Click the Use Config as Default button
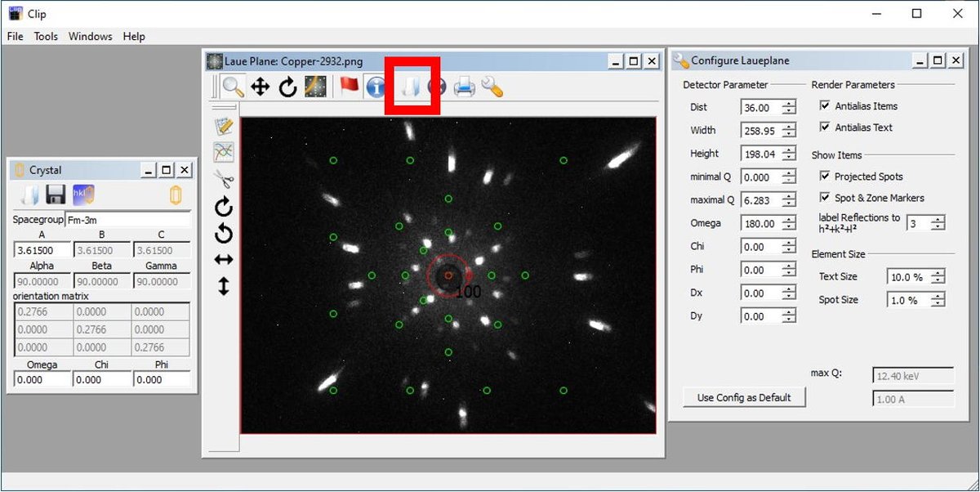Image resolution: width=980 pixels, height=492 pixels. point(744,398)
